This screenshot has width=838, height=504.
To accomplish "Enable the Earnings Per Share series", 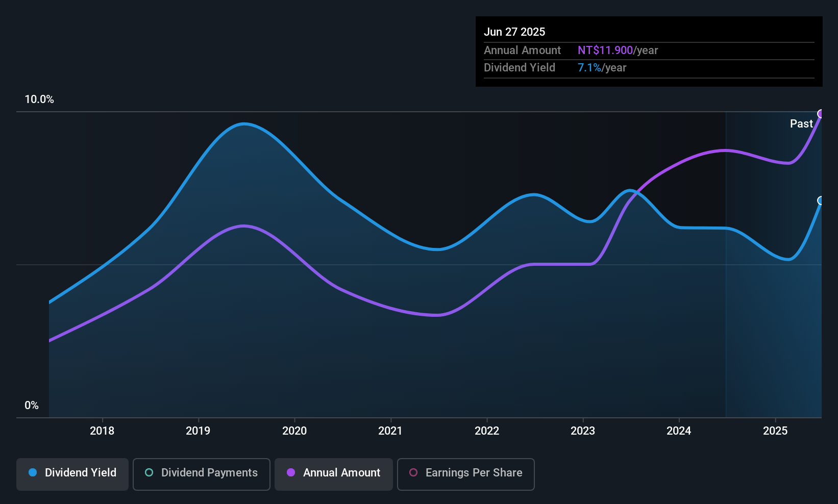I will tap(466, 474).
